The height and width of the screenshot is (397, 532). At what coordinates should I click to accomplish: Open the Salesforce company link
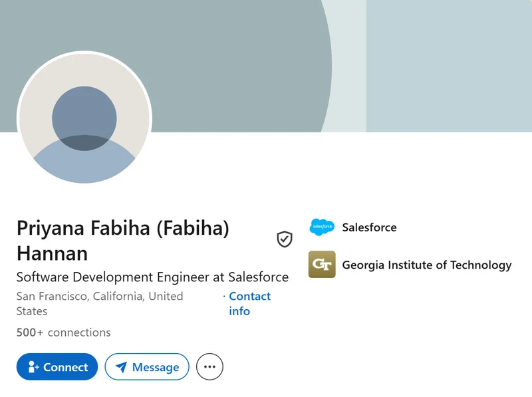coord(369,227)
